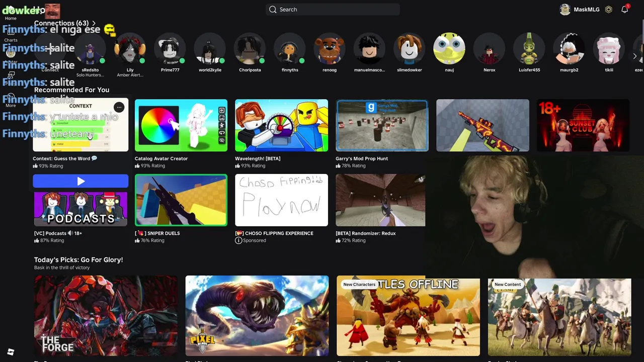Open three-dot menu on Context card
This screenshot has width=644, height=362.
click(119, 107)
